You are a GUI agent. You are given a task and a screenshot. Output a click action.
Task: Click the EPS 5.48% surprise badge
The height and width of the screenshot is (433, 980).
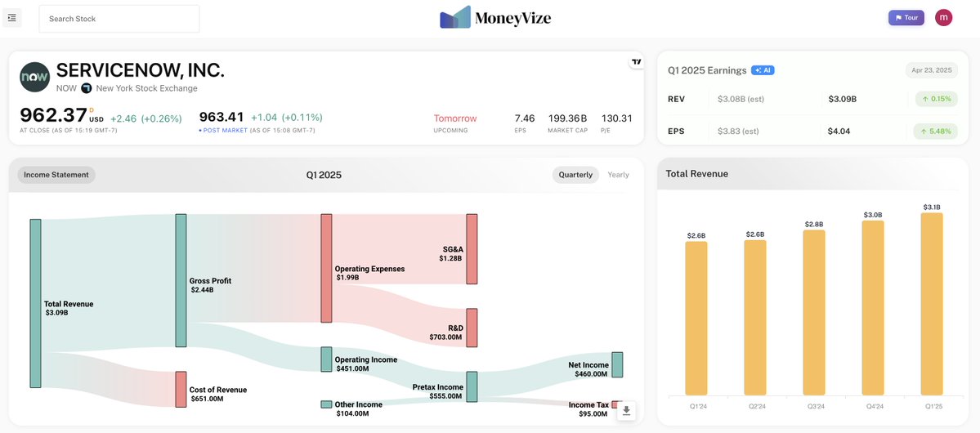tap(935, 132)
